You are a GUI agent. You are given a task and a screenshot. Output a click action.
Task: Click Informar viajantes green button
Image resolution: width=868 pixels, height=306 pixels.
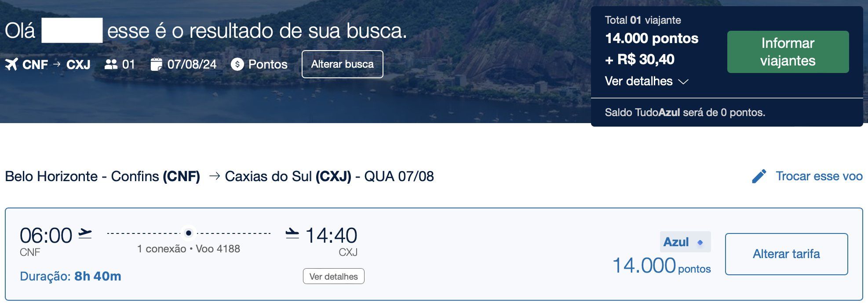click(x=788, y=52)
